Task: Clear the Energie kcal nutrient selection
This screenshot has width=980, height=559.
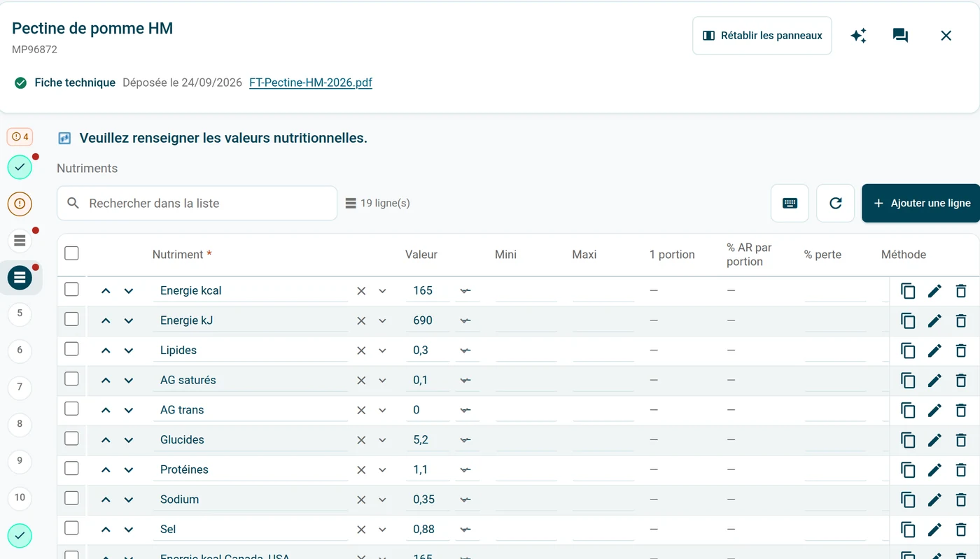Action: [x=361, y=291]
